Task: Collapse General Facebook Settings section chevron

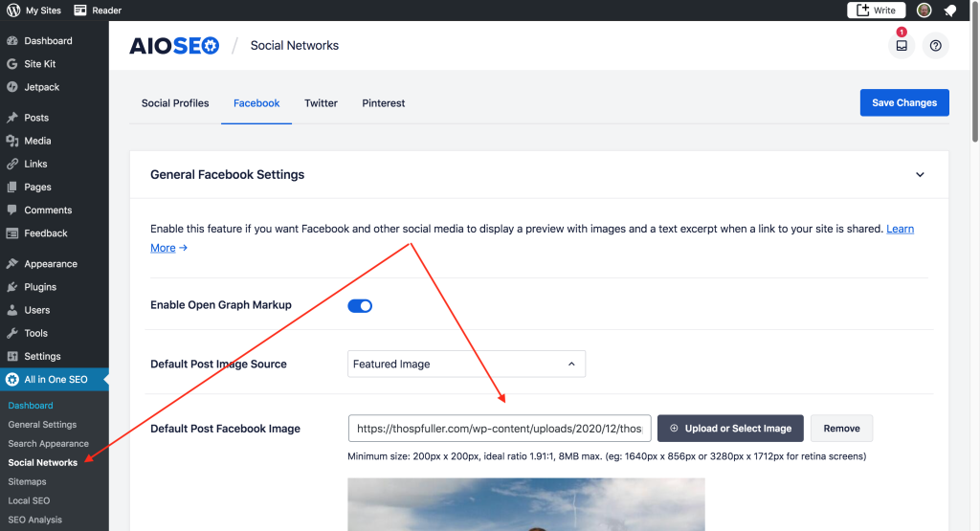Action: click(x=920, y=174)
